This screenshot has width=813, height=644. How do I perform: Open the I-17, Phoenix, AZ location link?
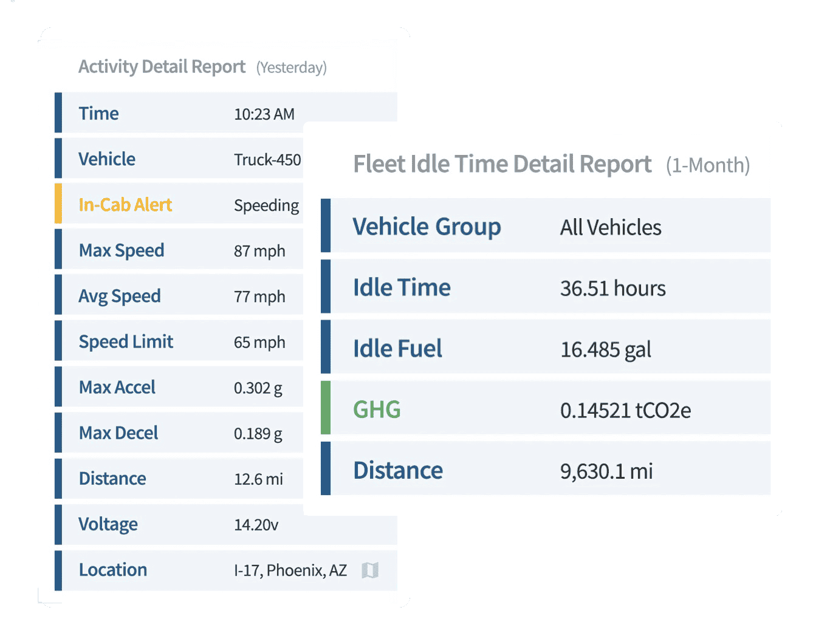(290, 570)
